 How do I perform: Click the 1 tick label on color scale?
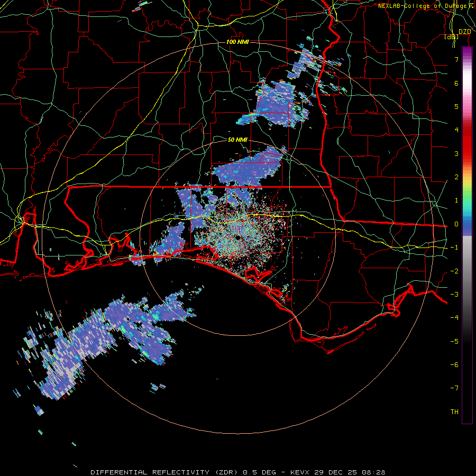pos(456,200)
